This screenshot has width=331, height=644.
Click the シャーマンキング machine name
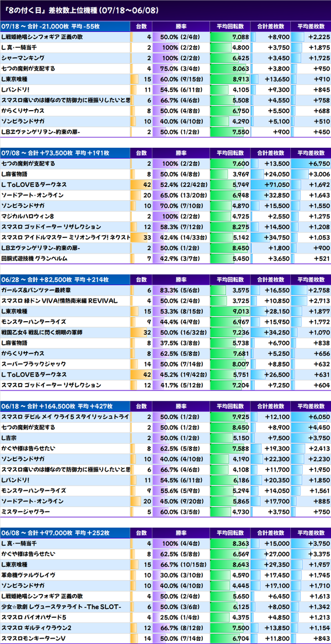23,59
